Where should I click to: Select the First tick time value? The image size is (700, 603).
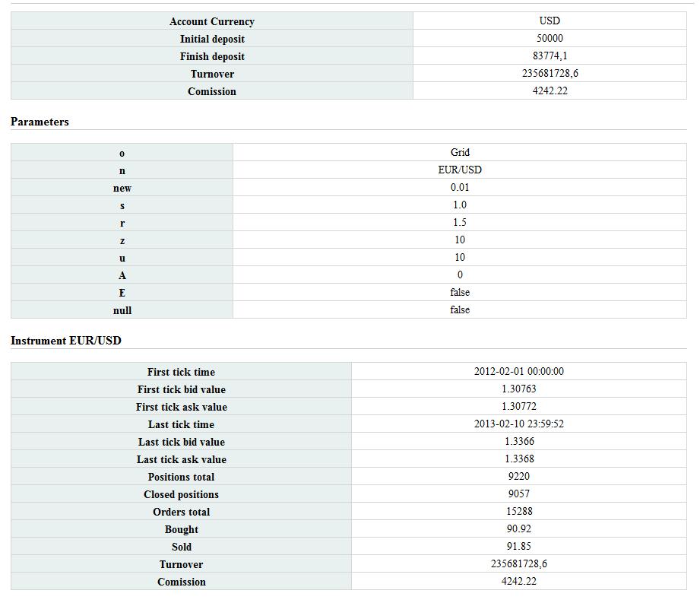(x=518, y=372)
